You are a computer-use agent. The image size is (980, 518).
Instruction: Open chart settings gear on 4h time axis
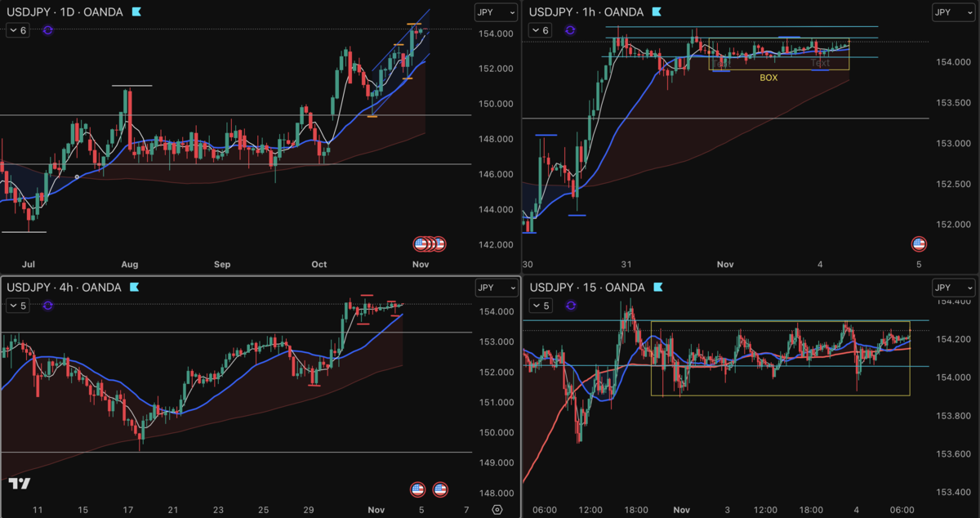497,510
